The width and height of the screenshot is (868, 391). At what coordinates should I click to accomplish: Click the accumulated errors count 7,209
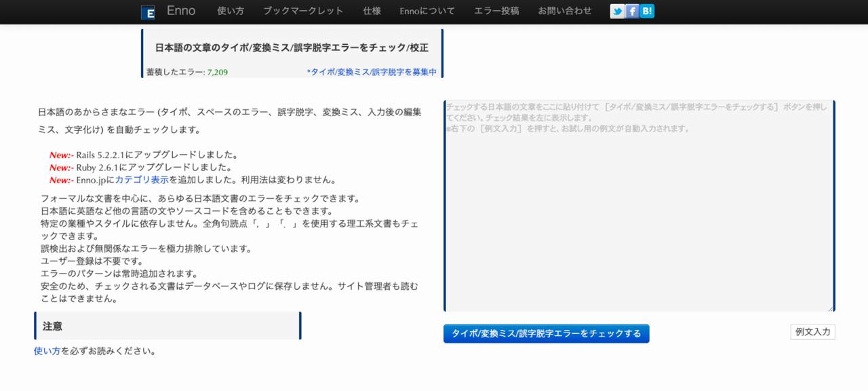click(218, 72)
